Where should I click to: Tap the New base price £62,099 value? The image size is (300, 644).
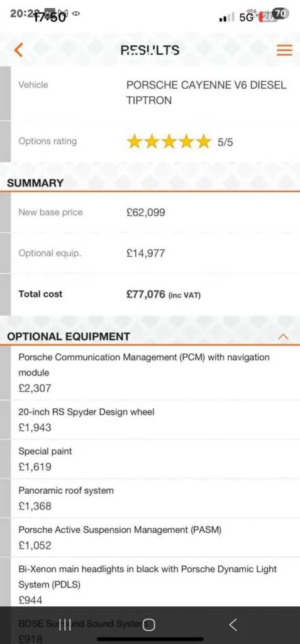146,213
